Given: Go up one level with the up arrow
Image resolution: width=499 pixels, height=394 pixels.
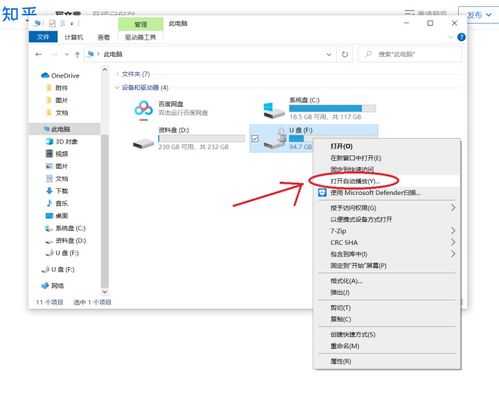Looking at the screenshot, I should [77, 55].
